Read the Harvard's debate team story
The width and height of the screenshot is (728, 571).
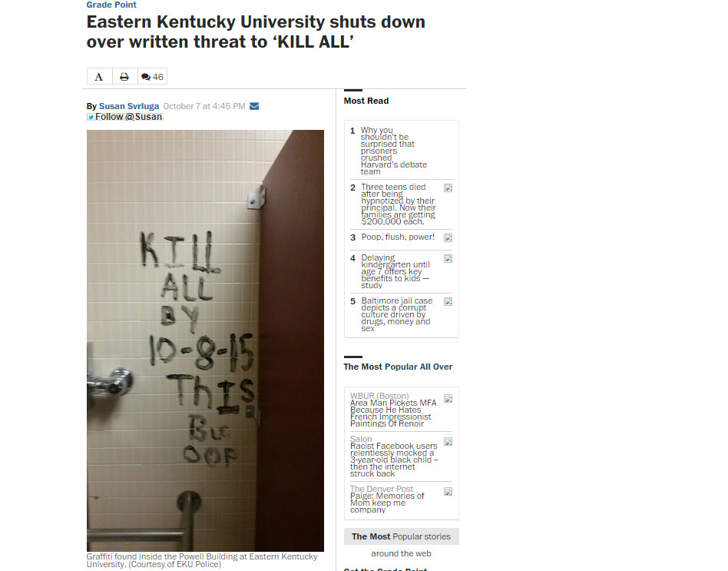(x=393, y=151)
